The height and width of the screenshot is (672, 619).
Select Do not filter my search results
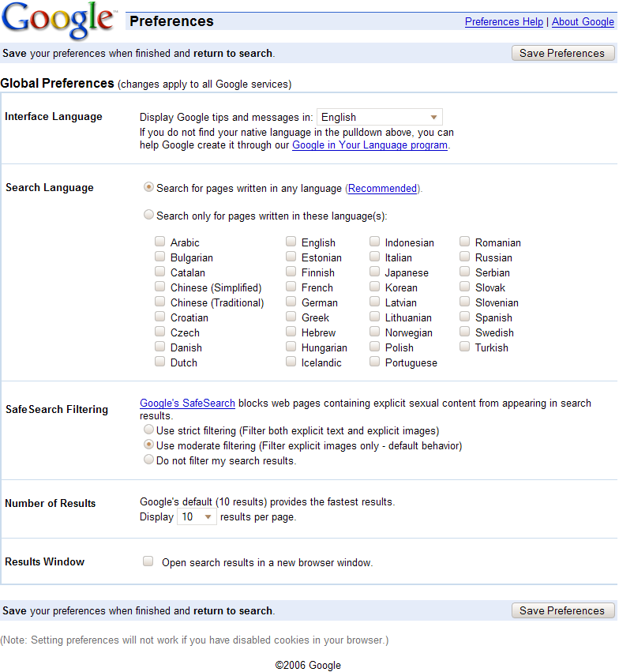148,460
